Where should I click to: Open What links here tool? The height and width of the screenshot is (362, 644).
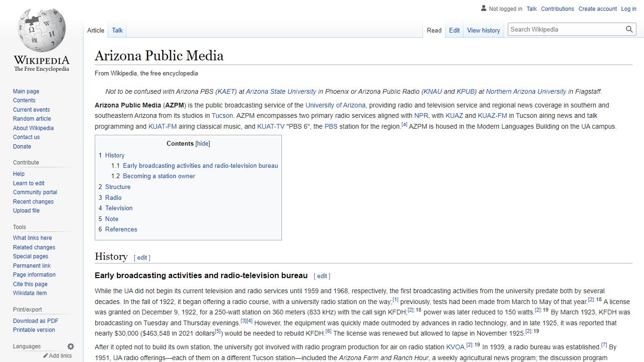32,238
